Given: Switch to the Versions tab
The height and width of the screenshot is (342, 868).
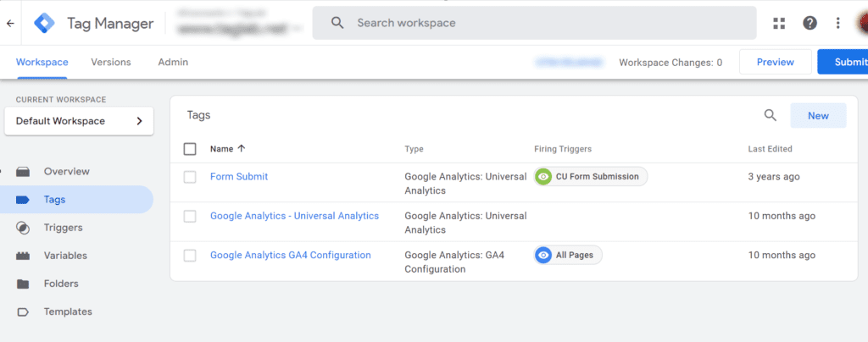Looking at the screenshot, I should click(111, 63).
